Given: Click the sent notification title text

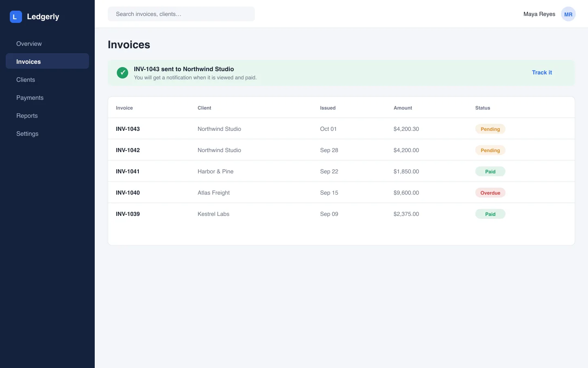Looking at the screenshot, I should tap(184, 69).
